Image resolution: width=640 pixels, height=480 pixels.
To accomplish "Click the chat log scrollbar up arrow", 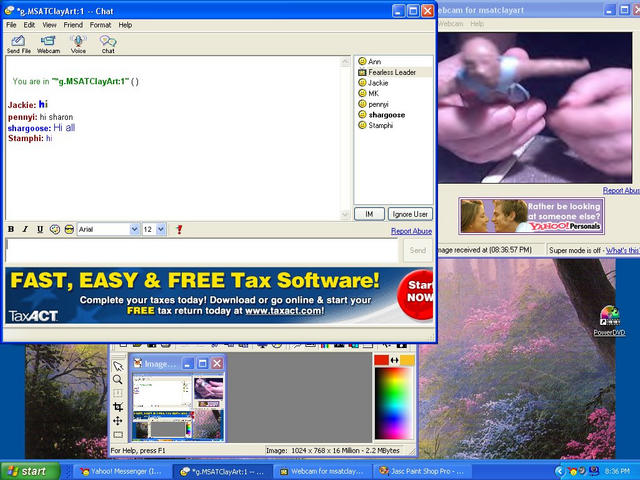I will (345, 62).
